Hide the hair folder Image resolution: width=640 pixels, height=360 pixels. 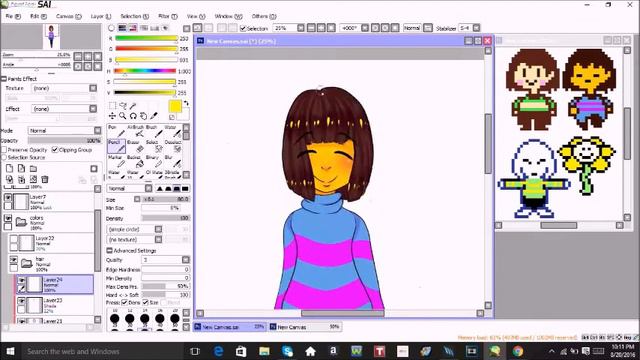(x=13, y=260)
